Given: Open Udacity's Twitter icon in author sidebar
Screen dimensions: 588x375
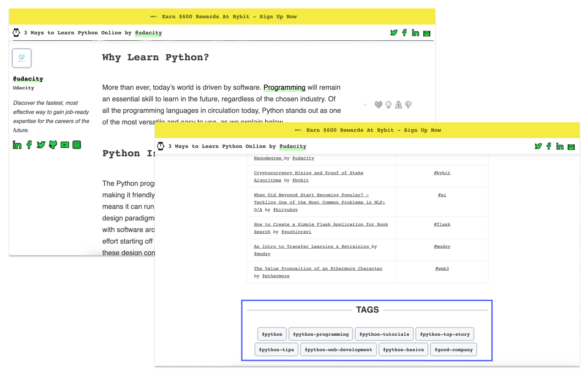Looking at the screenshot, I should (41, 145).
